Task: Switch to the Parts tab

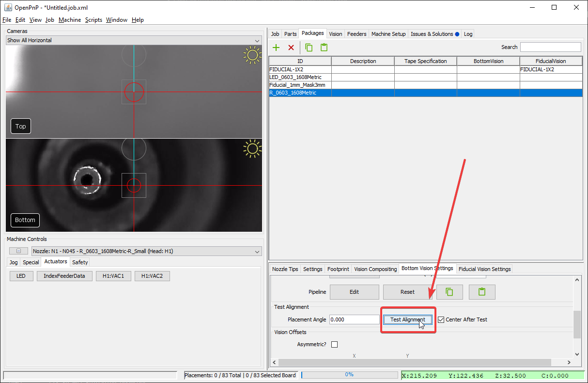Action: pos(291,34)
